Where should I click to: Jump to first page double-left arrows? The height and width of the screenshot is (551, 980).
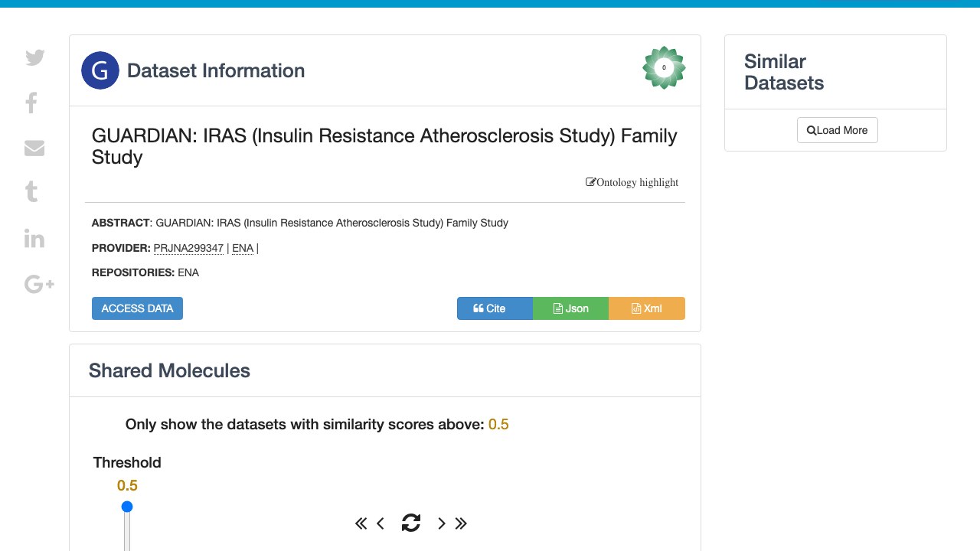(361, 523)
